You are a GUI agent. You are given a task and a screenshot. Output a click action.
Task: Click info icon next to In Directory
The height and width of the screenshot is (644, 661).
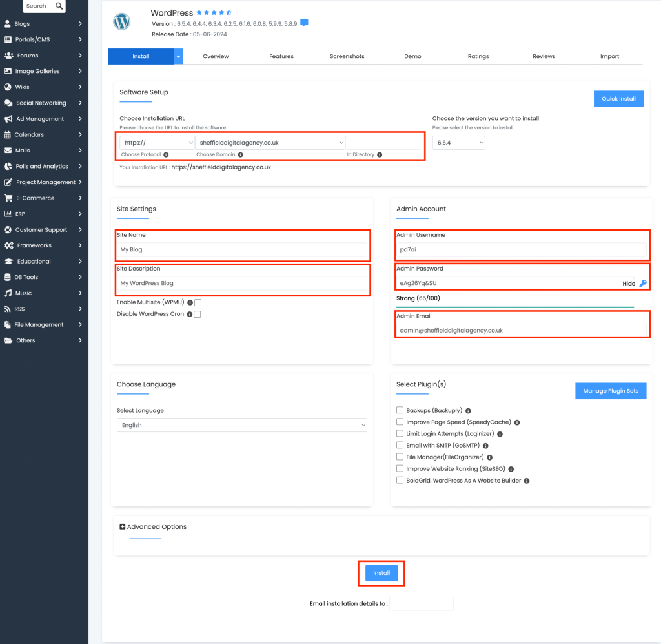point(380,155)
